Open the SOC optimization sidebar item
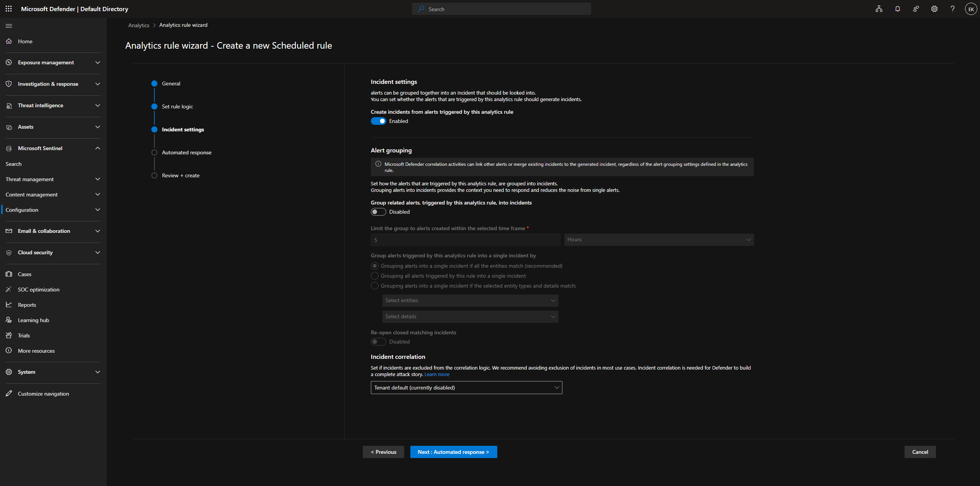This screenshot has height=486, width=980. pyautogui.click(x=38, y=290)
